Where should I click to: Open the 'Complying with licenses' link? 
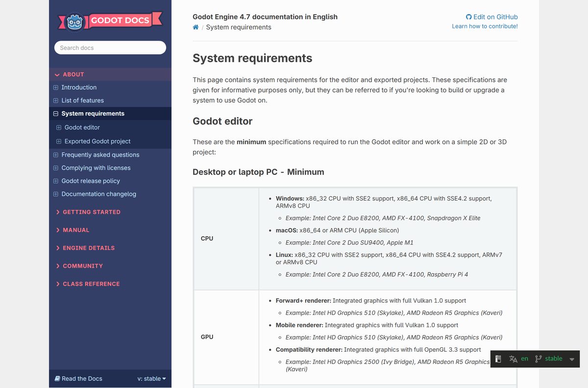click(x=96, y=168)
